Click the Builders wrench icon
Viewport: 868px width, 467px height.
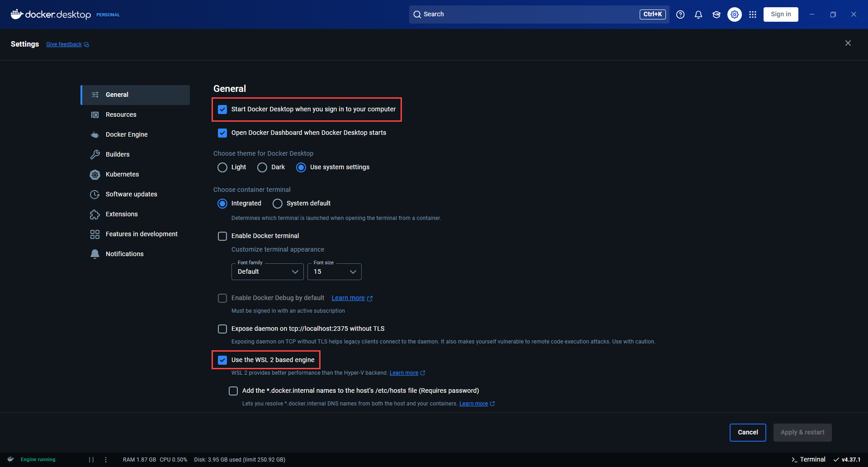click(x=95, y=154)
